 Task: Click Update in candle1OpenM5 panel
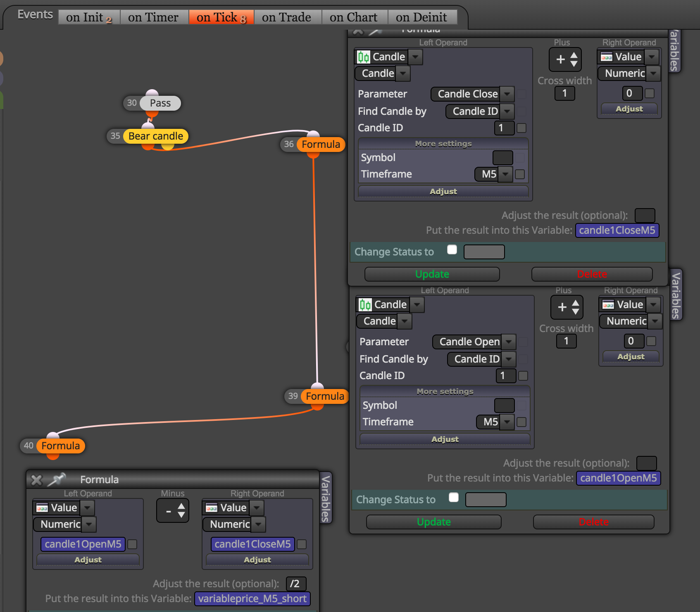pos(434,522)
